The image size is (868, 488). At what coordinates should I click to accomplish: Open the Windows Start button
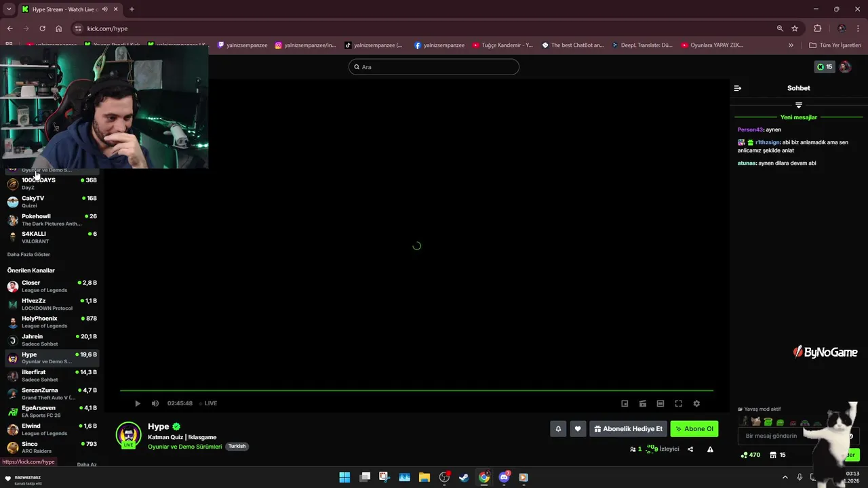click(x=344, y=477)
